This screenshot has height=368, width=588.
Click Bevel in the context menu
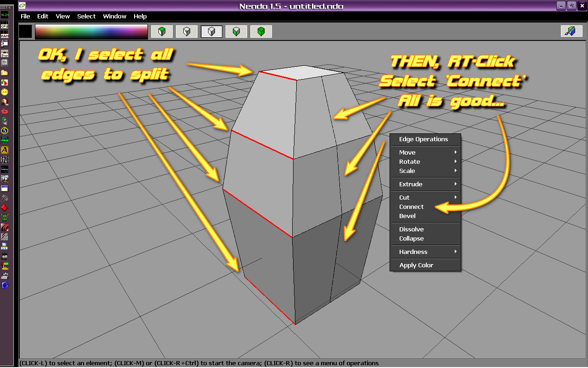pyautogui.click(x=407, y=216)
